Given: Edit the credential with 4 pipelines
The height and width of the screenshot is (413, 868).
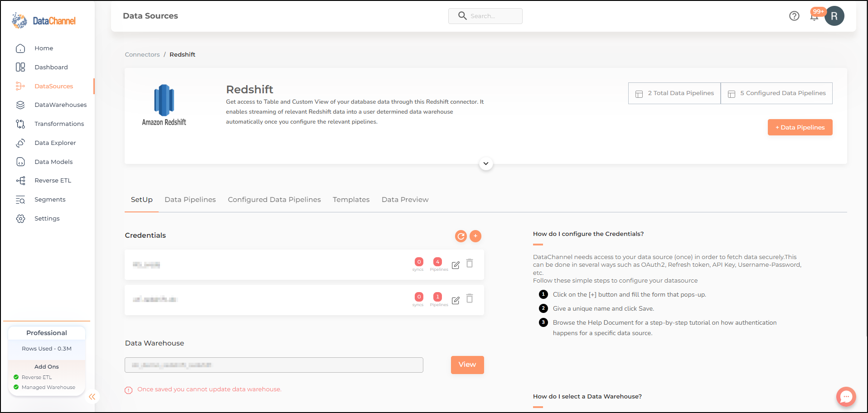Looking at the screenshot, I should [x=456, y=265].
